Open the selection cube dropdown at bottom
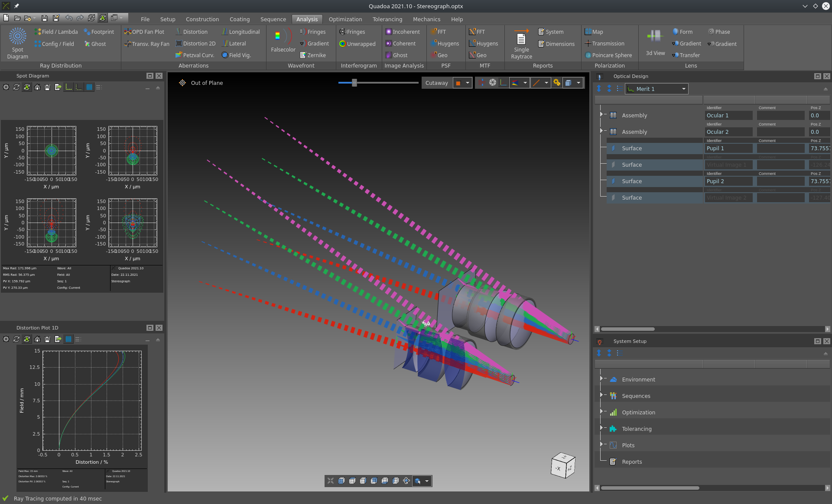 [422, 481]
